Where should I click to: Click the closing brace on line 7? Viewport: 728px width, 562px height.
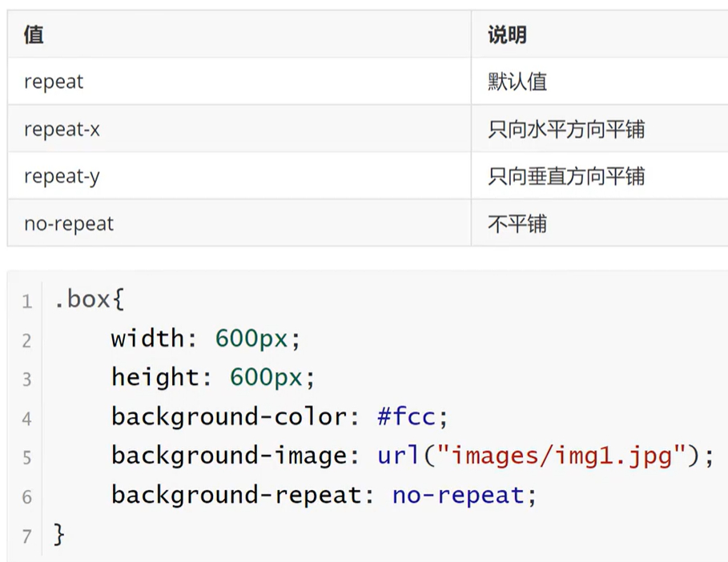[x=59, y=534]
